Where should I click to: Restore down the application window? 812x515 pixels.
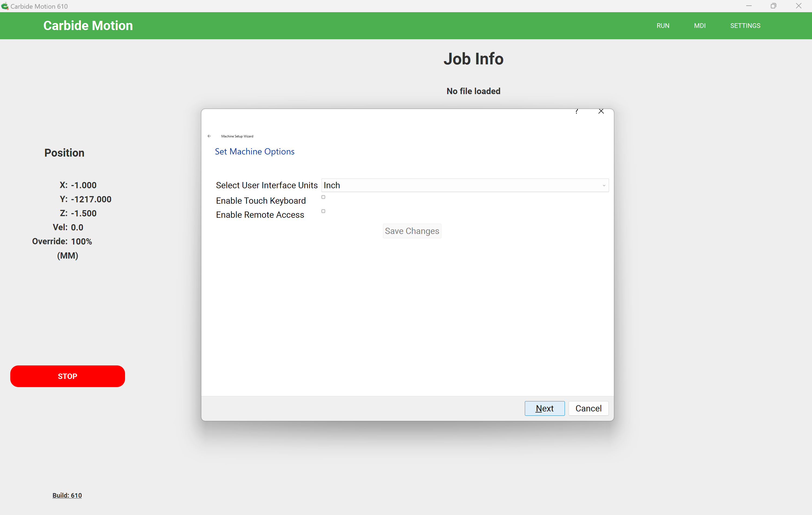coord(773,6)
